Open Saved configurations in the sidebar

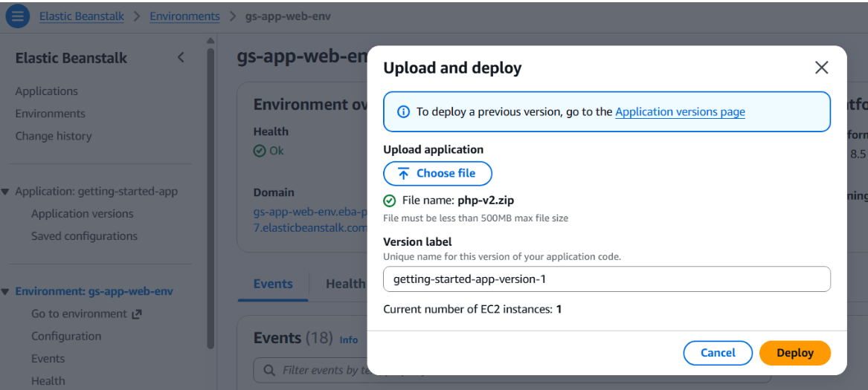point(84,236)
